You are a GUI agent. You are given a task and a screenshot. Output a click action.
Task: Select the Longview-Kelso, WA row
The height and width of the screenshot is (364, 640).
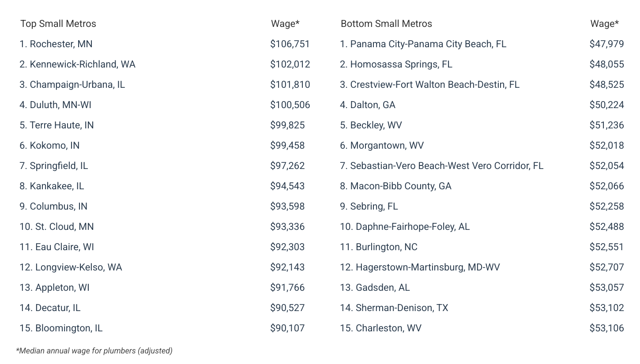71,267
